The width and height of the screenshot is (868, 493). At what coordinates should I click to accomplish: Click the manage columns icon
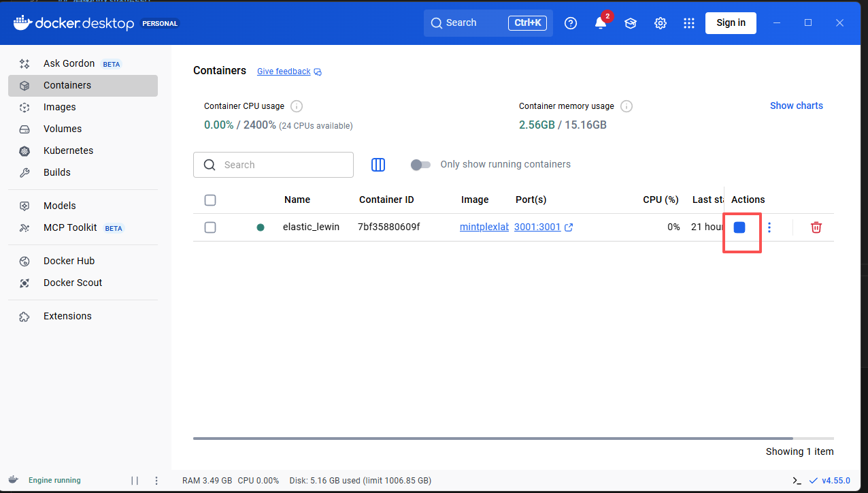click(x=378, y=165)
